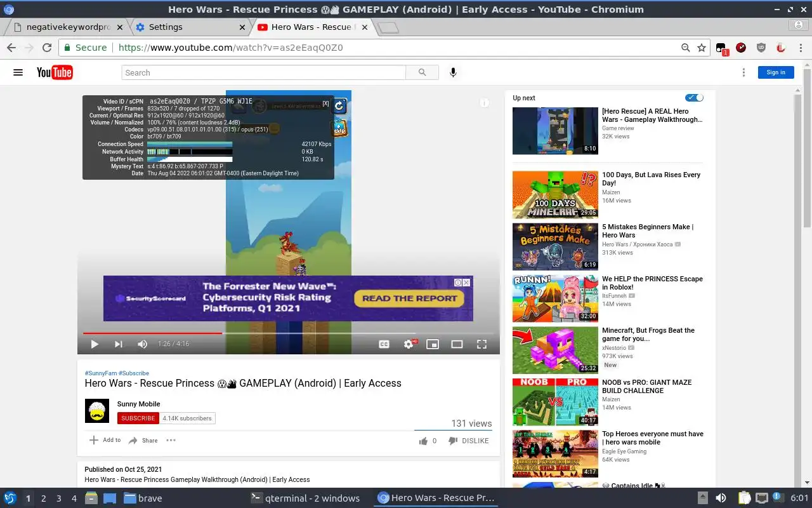
Task: Close the Forrester banner ad
Action: (x=466, y=283)
